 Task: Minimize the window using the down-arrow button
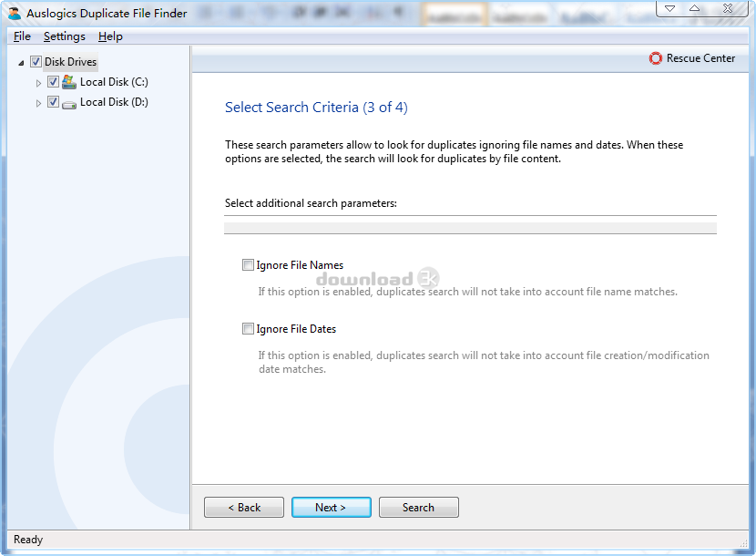coord(669,8)
